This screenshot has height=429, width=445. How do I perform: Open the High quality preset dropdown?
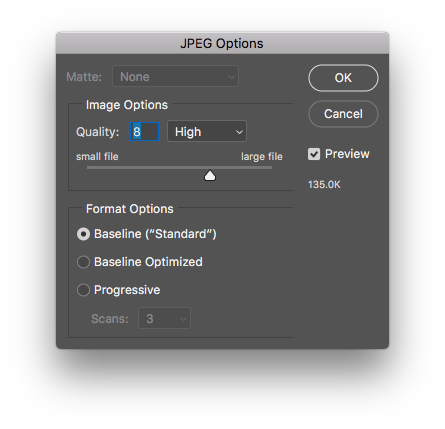coord(207,131)
